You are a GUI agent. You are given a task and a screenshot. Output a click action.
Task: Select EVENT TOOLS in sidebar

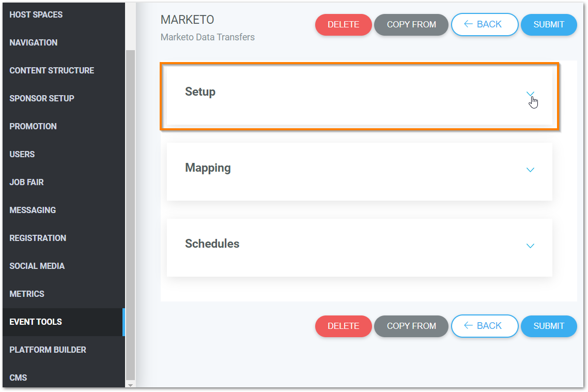[64, 322]
